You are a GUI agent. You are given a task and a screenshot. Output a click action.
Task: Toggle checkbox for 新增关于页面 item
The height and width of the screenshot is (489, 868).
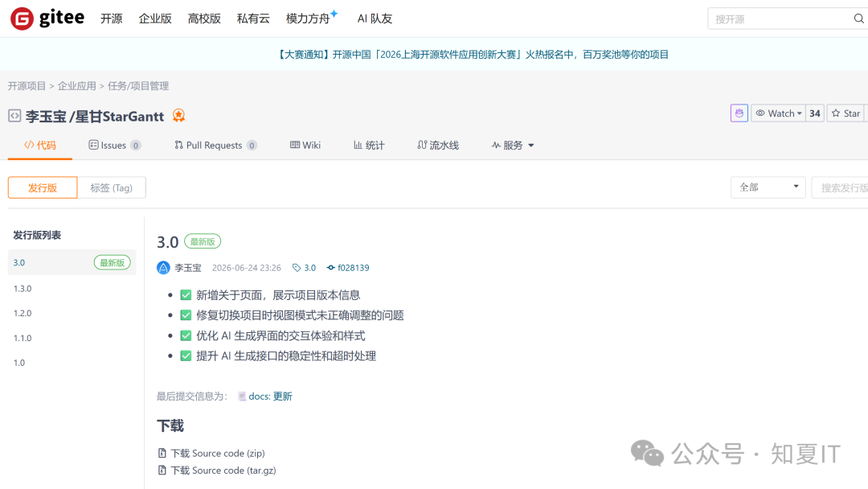(186, 295)
